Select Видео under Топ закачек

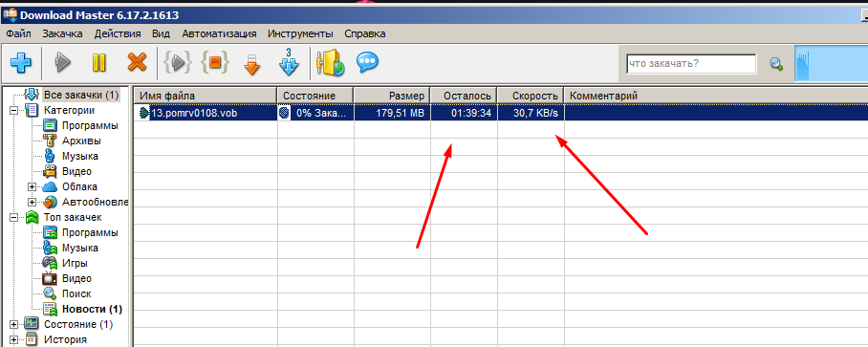[76, 278]
